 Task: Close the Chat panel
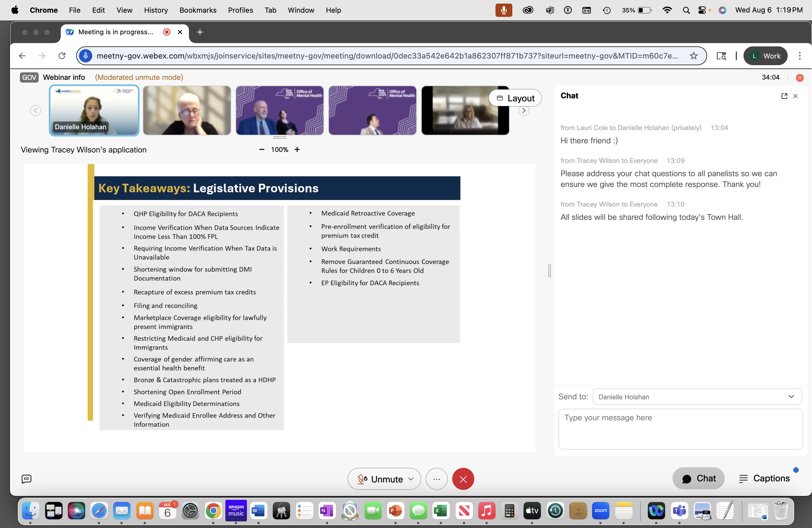795,96
